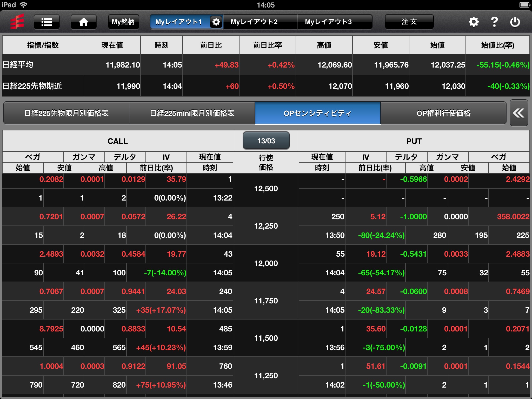Open the 注文 order button
Viewport: 532px width, 399px height.
pos(409,22)
